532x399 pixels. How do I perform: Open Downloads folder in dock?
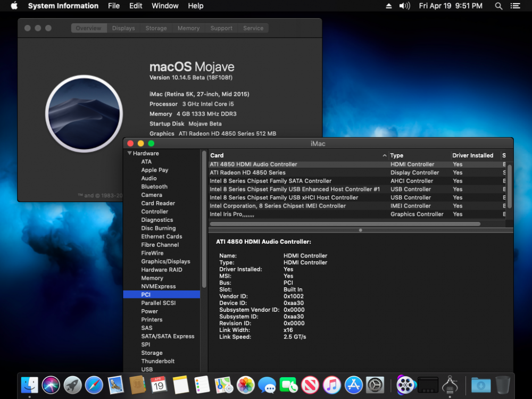(481, 385)
